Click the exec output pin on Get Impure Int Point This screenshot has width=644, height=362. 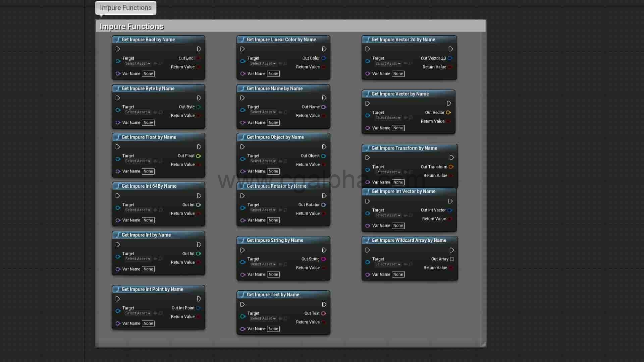199,299
